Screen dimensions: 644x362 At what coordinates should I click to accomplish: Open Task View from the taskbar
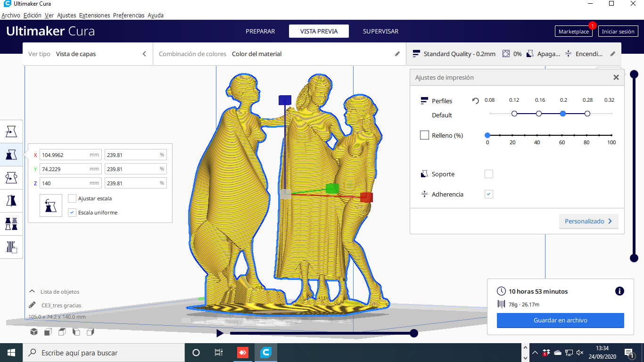point(219,353)
